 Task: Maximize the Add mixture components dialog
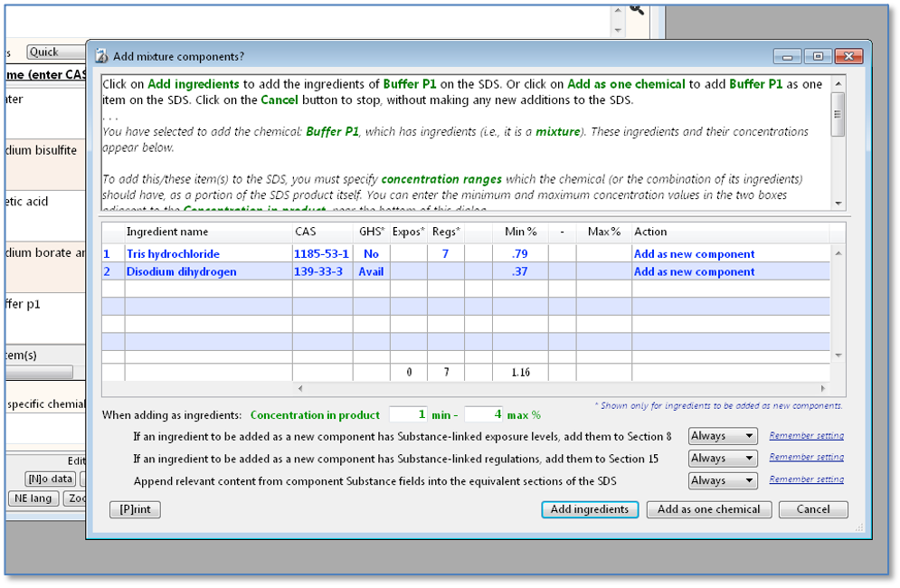818,56
